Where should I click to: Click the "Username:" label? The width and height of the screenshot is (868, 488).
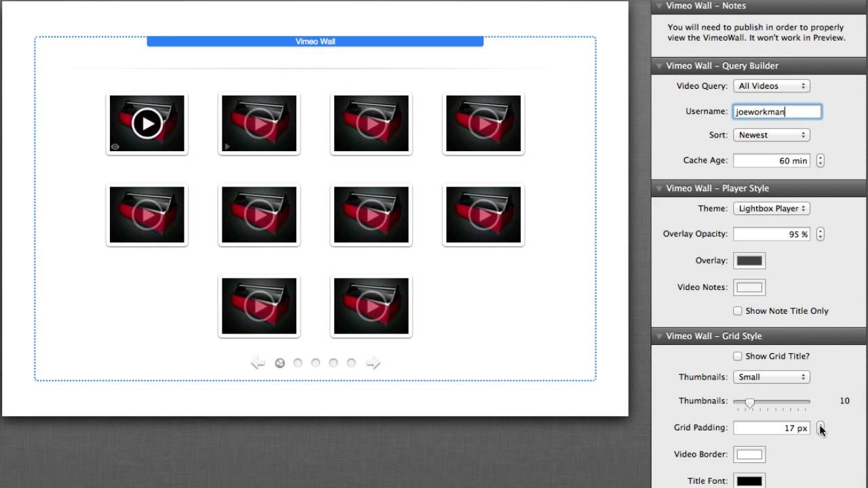[707, 111]
